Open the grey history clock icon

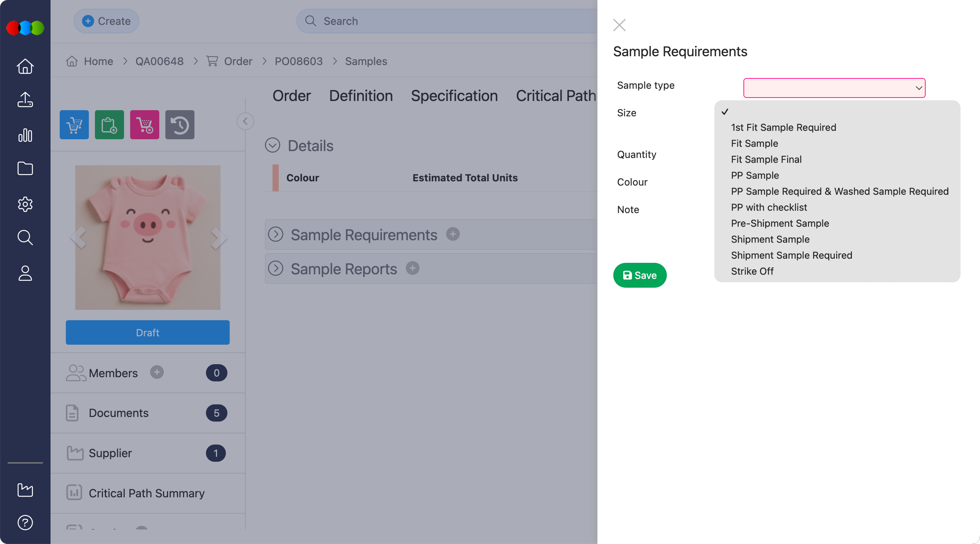(x=180, y=125)
